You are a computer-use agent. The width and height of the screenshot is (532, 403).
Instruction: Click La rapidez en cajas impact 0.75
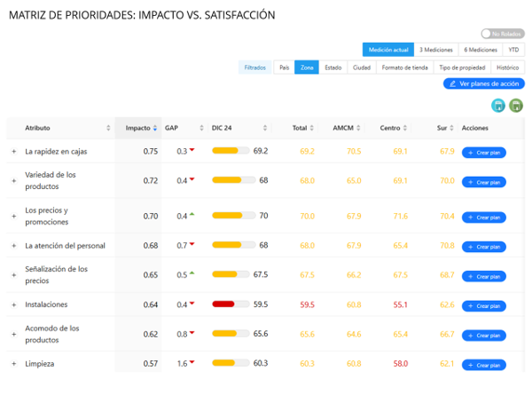151,152
